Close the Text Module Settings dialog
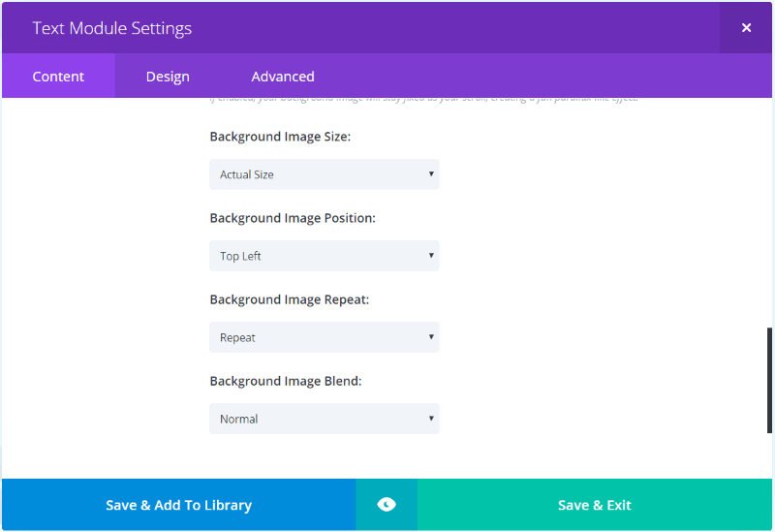Image resolution: width=775 pixels, height=532 pixels. click(x=746, y=28)
